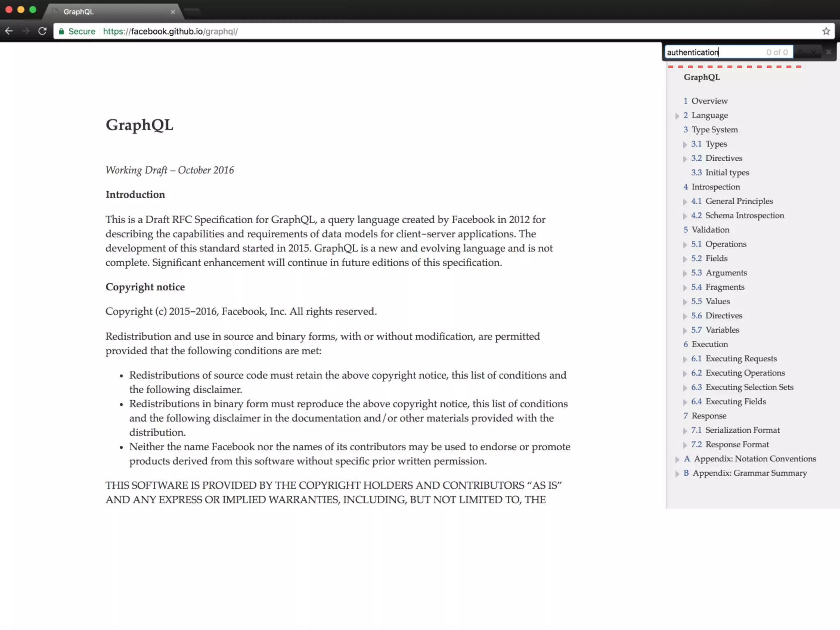Image resolution: width=840 pixels, height=630 pixels.
Task: Bookmark page with the star icon
Action: 826,31
